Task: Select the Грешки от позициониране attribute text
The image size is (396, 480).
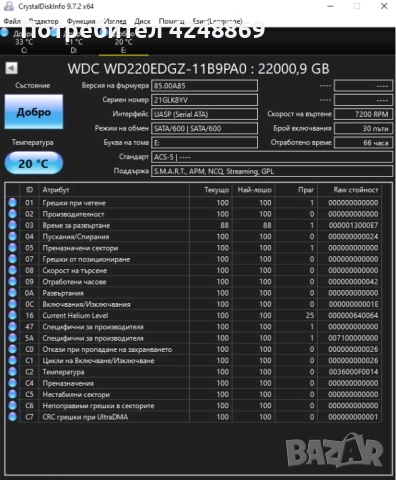Action: [x=86, y=259]
